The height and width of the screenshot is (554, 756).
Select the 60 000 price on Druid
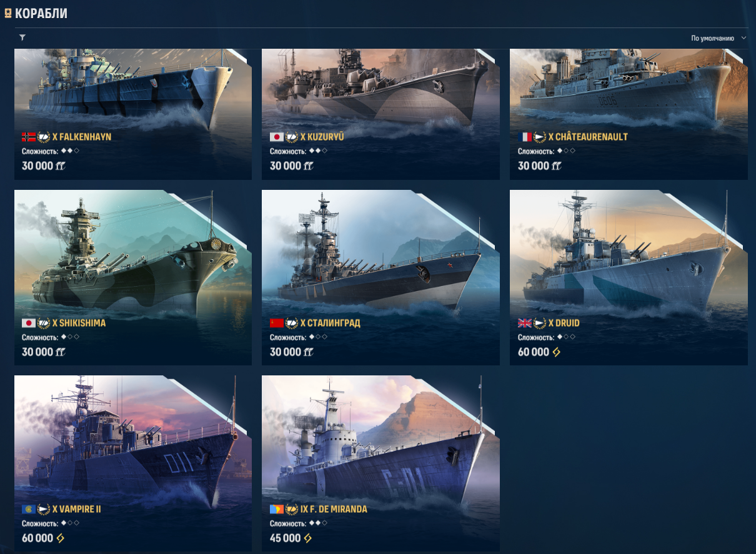[534, 352]
